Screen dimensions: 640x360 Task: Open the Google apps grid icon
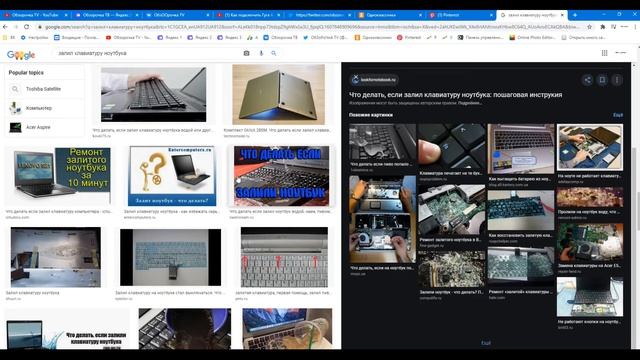pyautogui.click(x=604, y=53)
